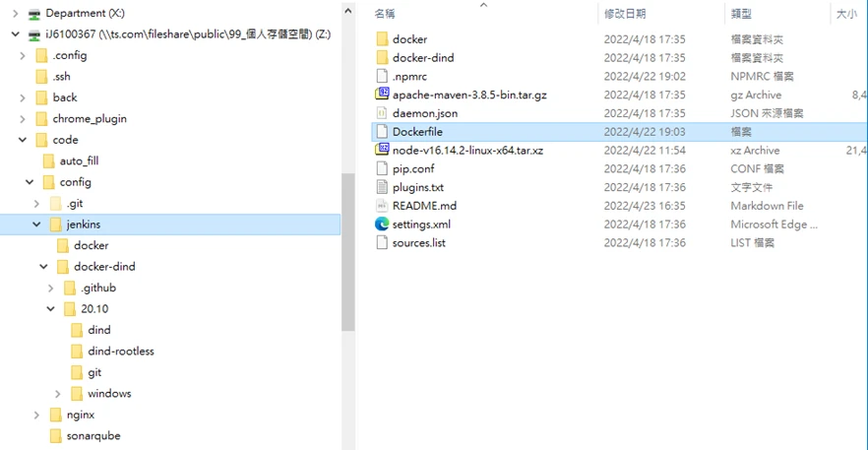Sort by the 名稱 column header
The height and width of the screenshot is (450, 868).
click(385, 14)
